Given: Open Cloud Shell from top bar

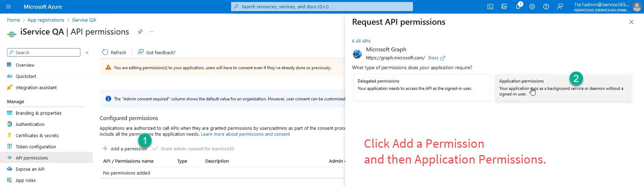Looking at the screenshot, I should tap(490, 7).
